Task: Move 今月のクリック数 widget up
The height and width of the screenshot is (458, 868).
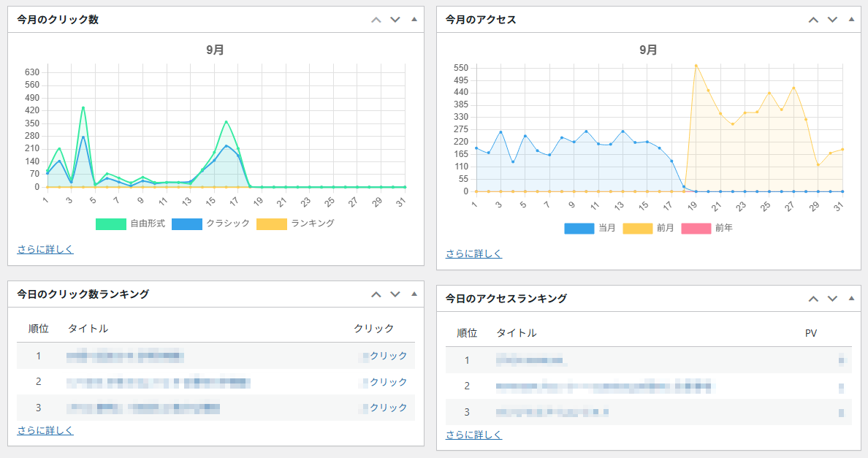Action: [376, 20]
